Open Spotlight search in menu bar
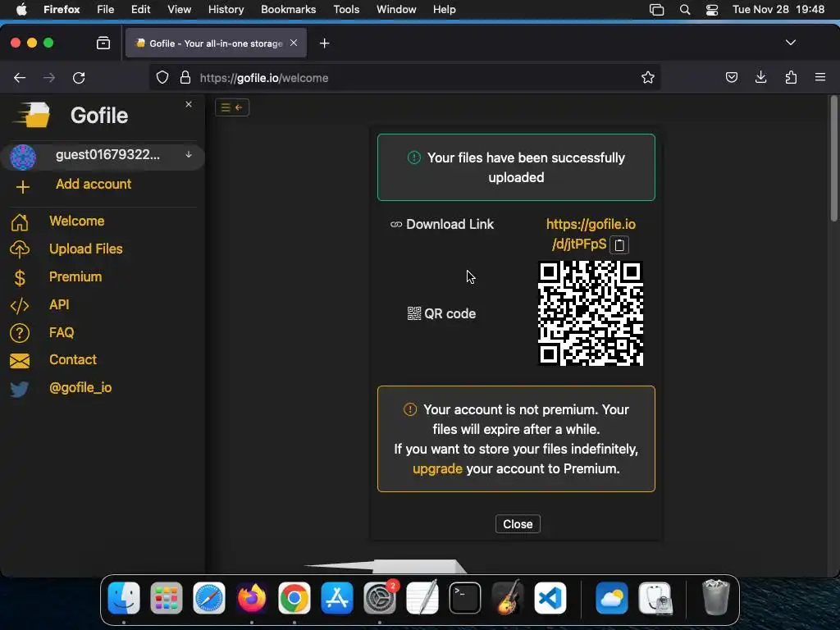The width and height of the screenshot is (840, 630). (685, 10)
